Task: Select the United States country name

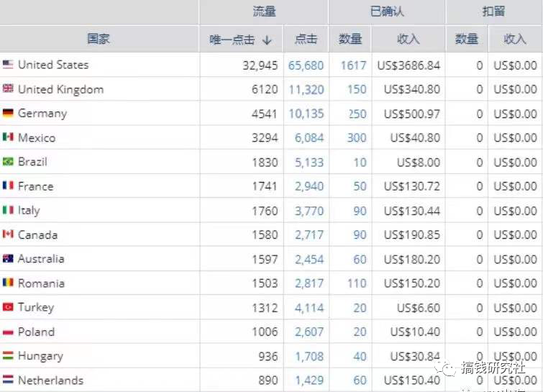Action: coord(53,65)
